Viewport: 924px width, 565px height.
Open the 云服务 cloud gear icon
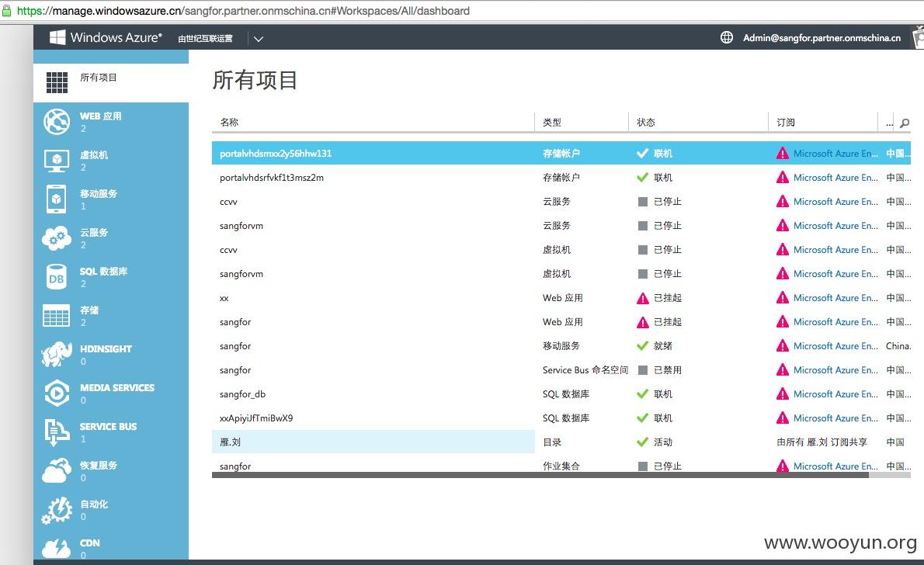57,238
